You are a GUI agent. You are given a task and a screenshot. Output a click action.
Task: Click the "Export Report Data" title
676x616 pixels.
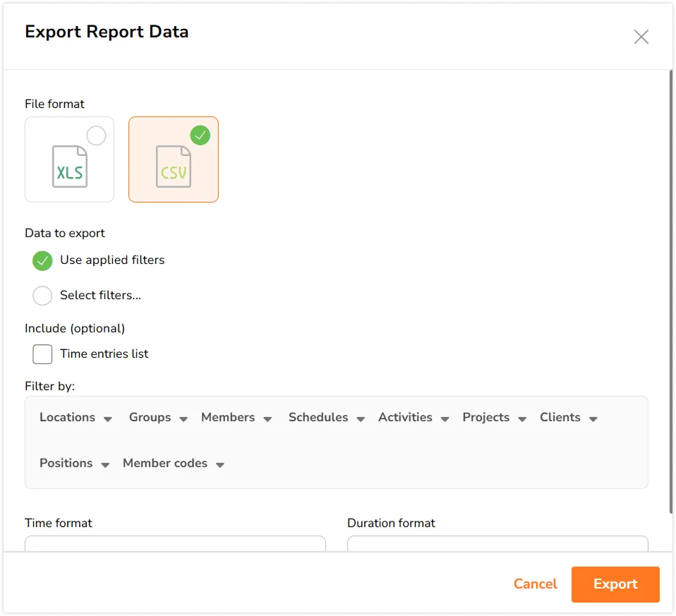(107, 32)
